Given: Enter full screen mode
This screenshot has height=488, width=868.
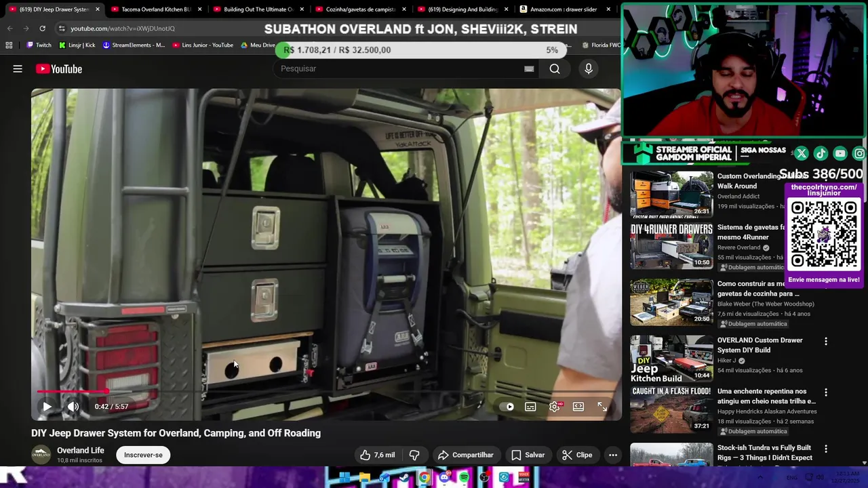Looking at the screenshot, I should click(602, 407).
